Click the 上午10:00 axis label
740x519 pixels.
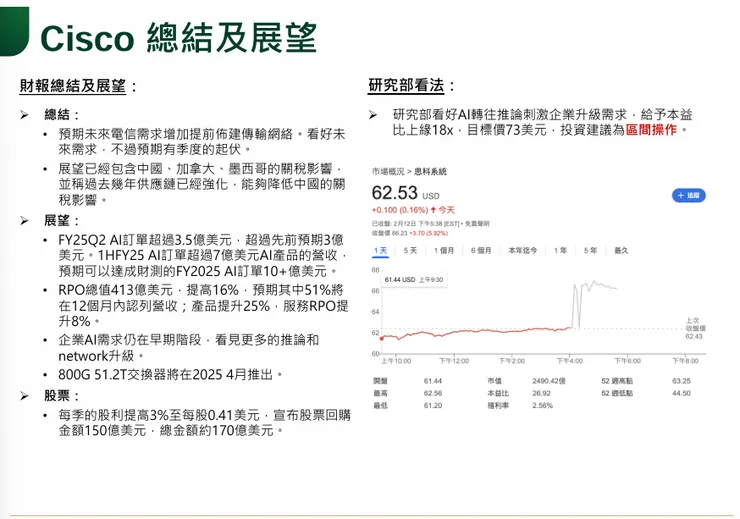(396, 361)
